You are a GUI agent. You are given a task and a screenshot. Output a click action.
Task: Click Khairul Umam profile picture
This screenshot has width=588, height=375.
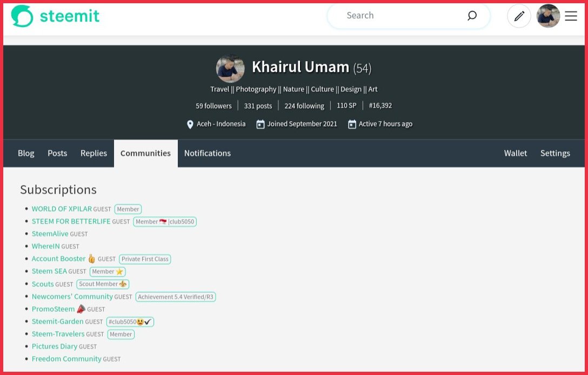click(x=230, y=69)
